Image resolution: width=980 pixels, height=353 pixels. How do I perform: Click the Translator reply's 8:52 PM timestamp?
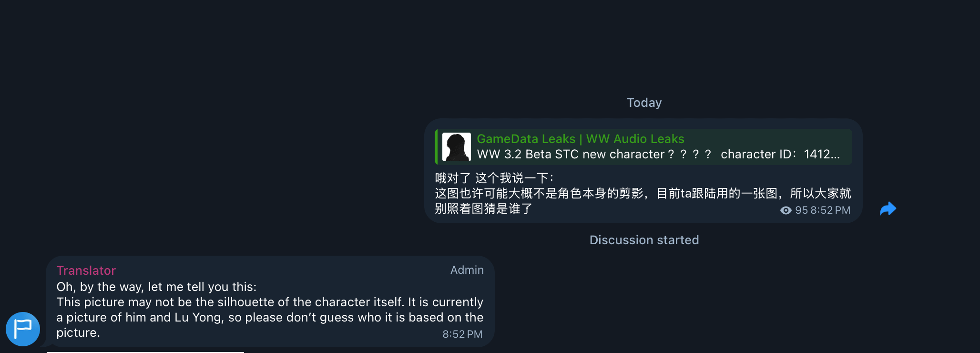pos(462,334)
